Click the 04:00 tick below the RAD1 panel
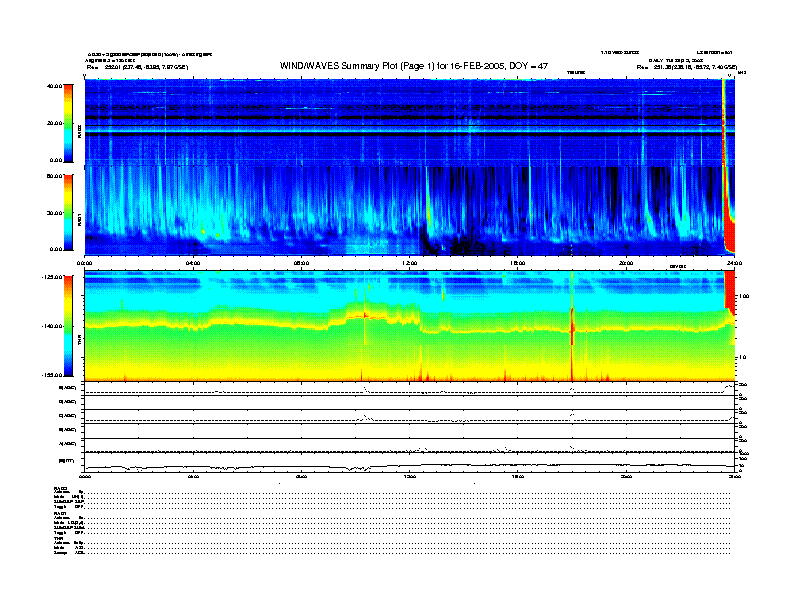Screen dimensions: 792x612 [193, 263]
